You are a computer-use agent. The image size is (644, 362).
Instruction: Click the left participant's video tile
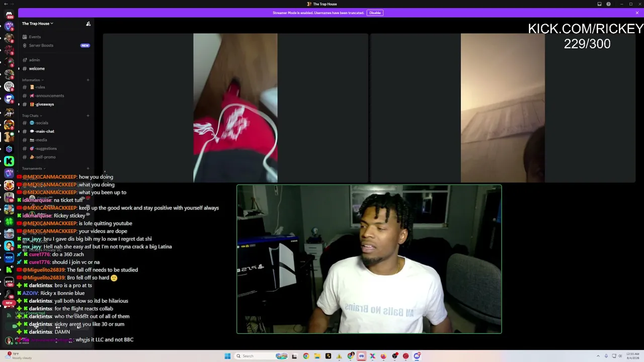click(x=235, y=108)
